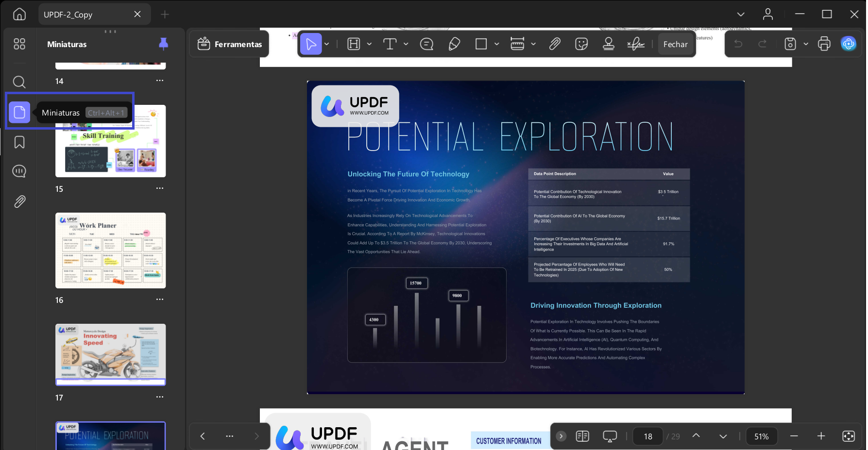Select the stamp tool
868x450 pixels.
pos(608,44)
